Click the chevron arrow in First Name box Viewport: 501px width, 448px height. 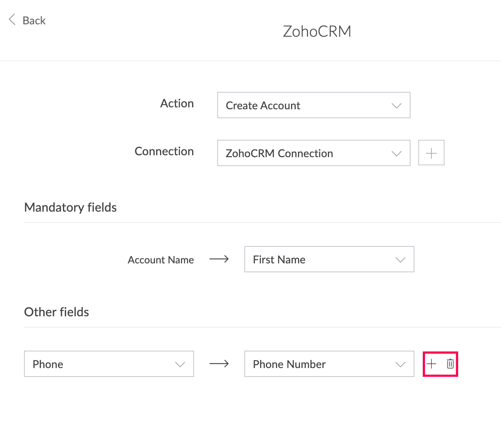(x=400, y=260)
